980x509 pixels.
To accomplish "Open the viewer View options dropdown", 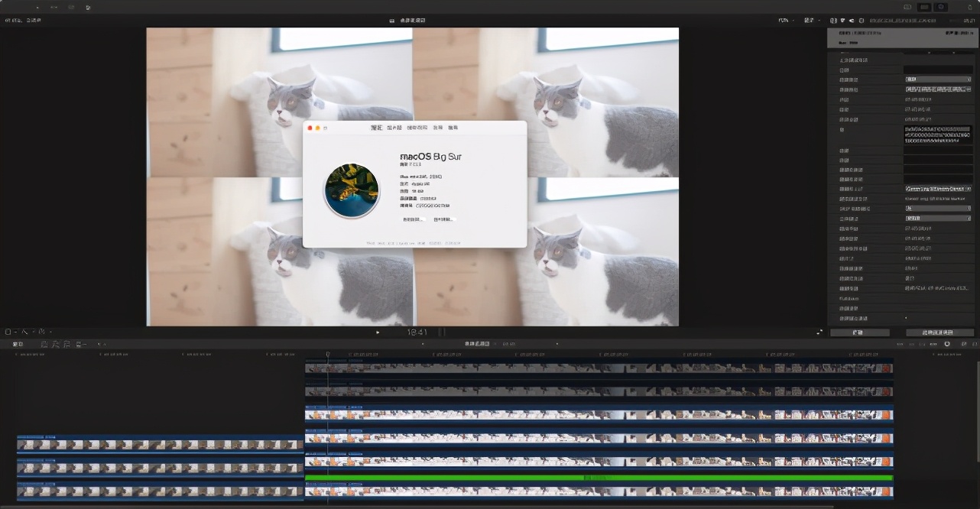I will coord(811,21).
